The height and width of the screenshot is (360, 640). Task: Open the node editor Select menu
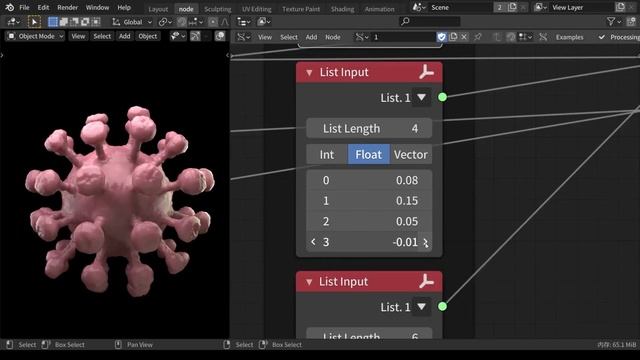[289, 37]
